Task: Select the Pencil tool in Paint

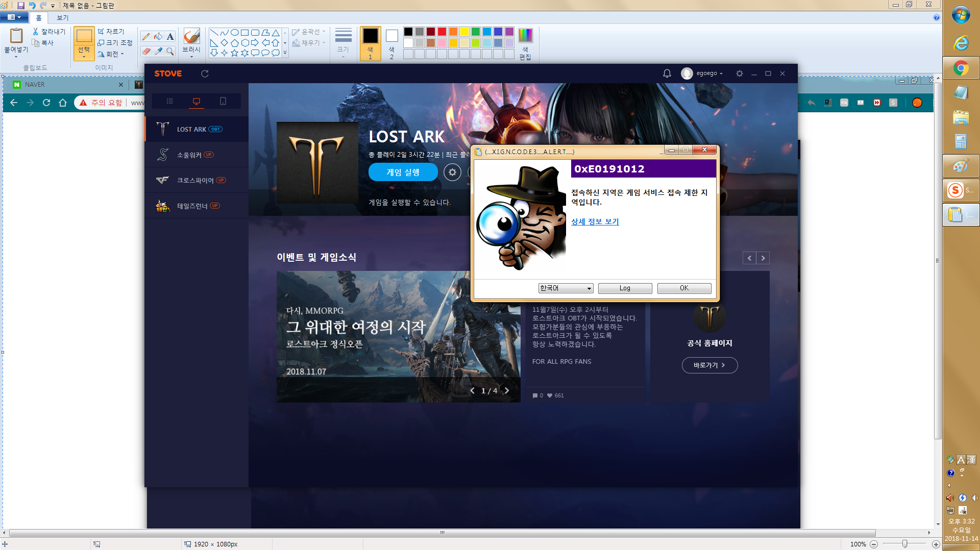Action: click(146, 37)
